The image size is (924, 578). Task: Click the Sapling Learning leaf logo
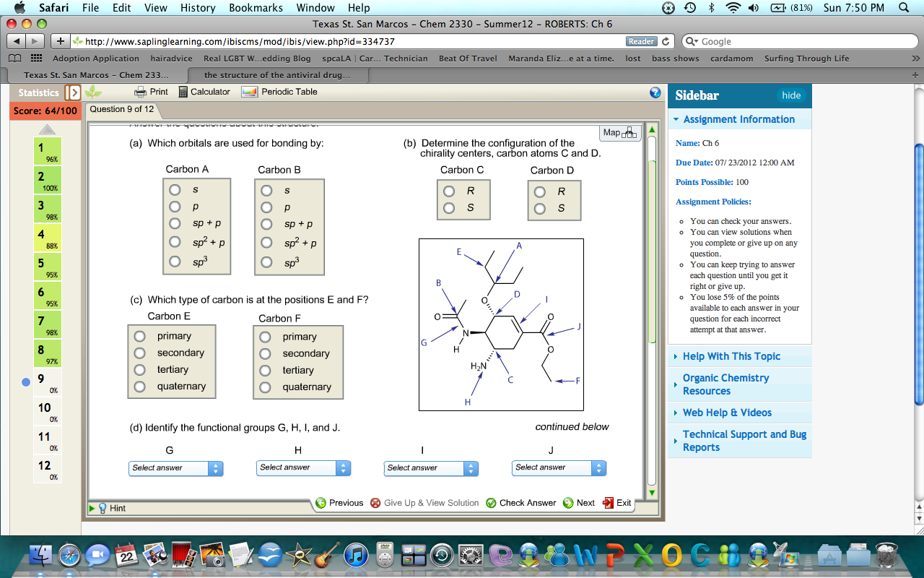tap(93, 92)
